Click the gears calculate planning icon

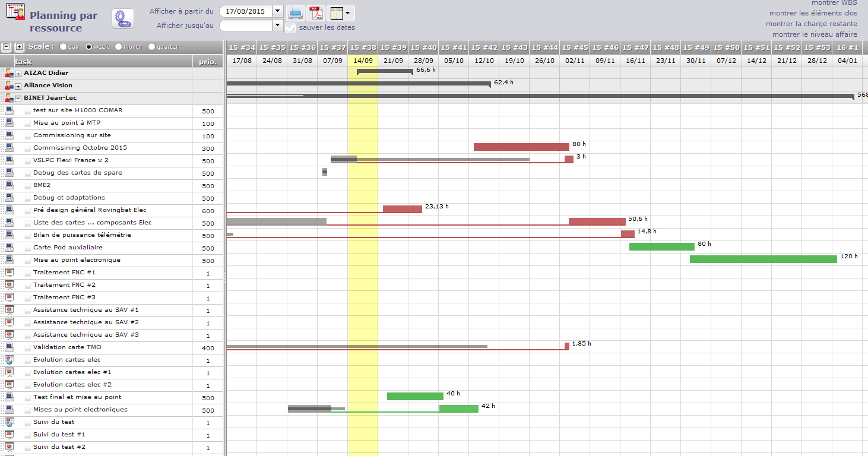click(123, 19)
